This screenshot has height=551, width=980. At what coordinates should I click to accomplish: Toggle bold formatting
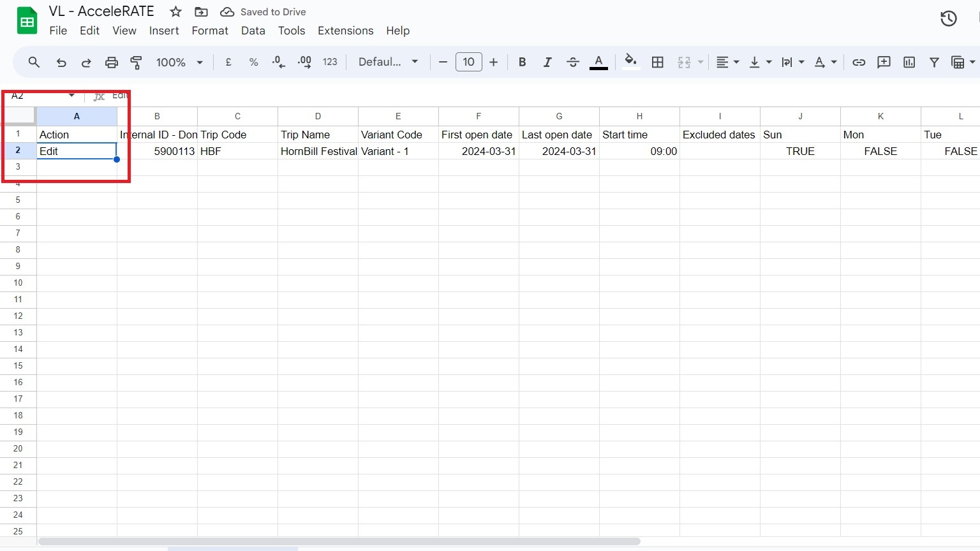(x=522, y=62)
